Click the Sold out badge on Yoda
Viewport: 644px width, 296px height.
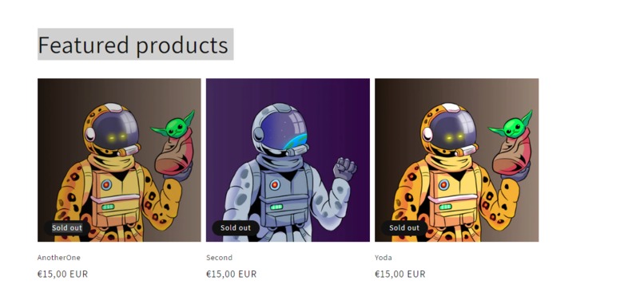click(x=404, y=227)
